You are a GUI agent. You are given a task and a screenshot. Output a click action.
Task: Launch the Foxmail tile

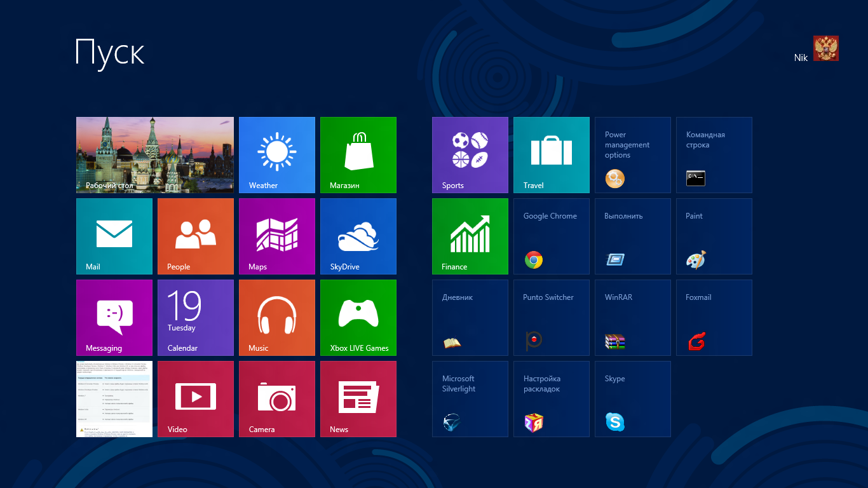click(x=714, y=318)
